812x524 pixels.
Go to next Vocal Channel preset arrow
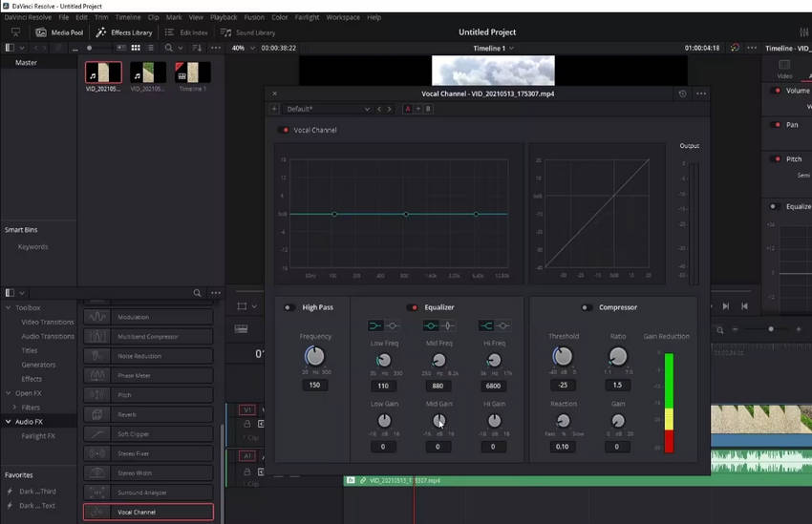(390, 109)
